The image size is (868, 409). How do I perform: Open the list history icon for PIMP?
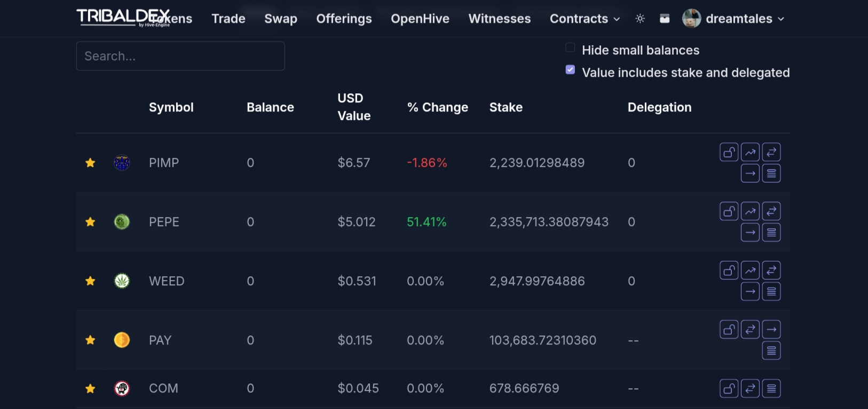(771, 173)
